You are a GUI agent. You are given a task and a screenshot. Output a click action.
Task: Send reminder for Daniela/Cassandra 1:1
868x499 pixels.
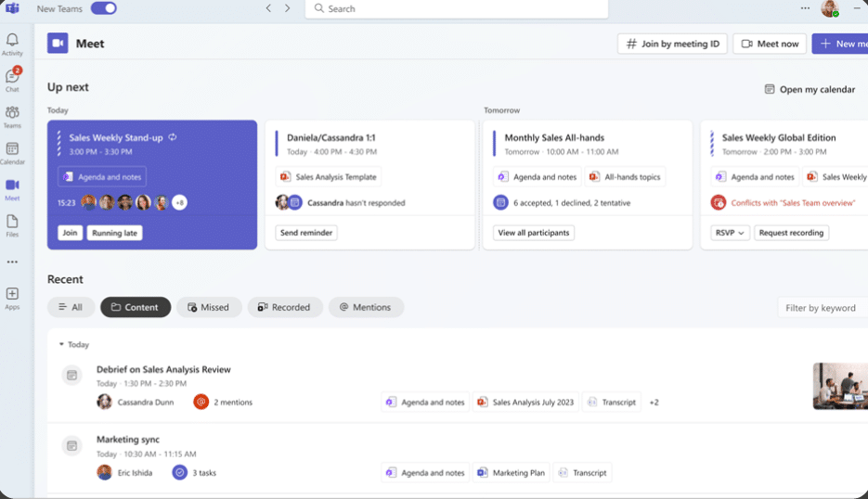click(x=306, y=233)
